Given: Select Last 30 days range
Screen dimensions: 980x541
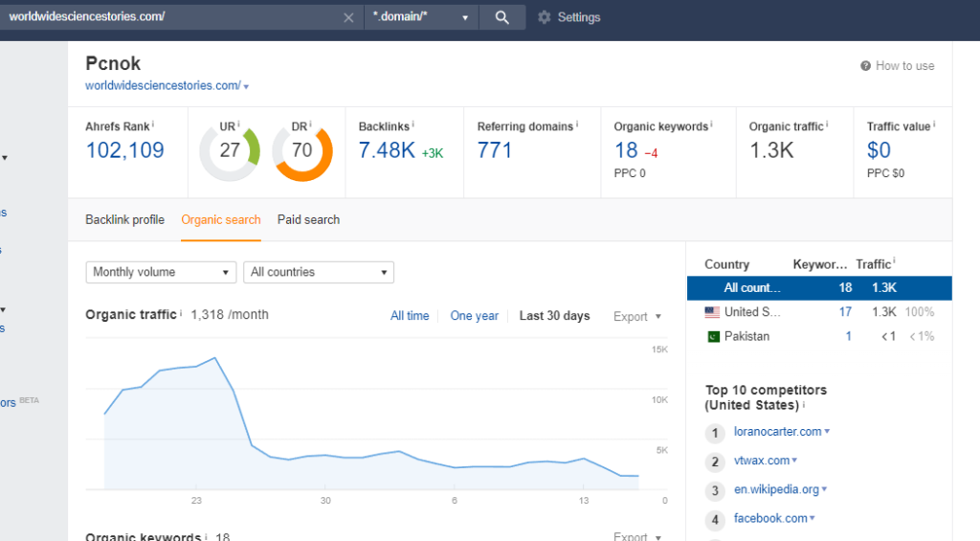Looking at the screenshot, I should point(554,316).
